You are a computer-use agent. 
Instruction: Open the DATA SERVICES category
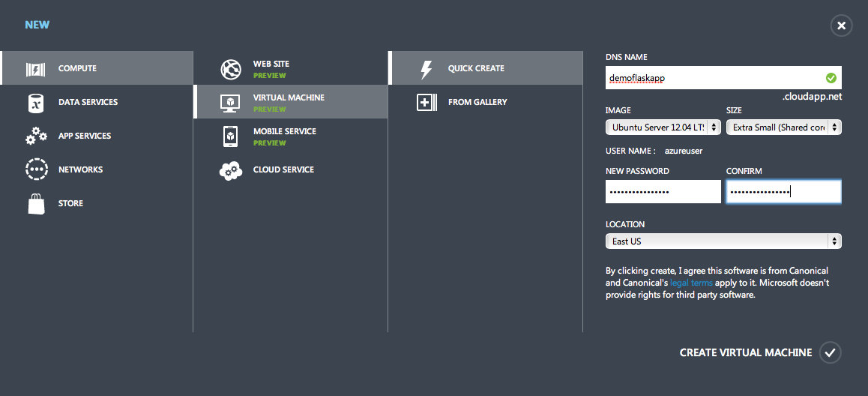pyautogui.click(x=88, y=102)
